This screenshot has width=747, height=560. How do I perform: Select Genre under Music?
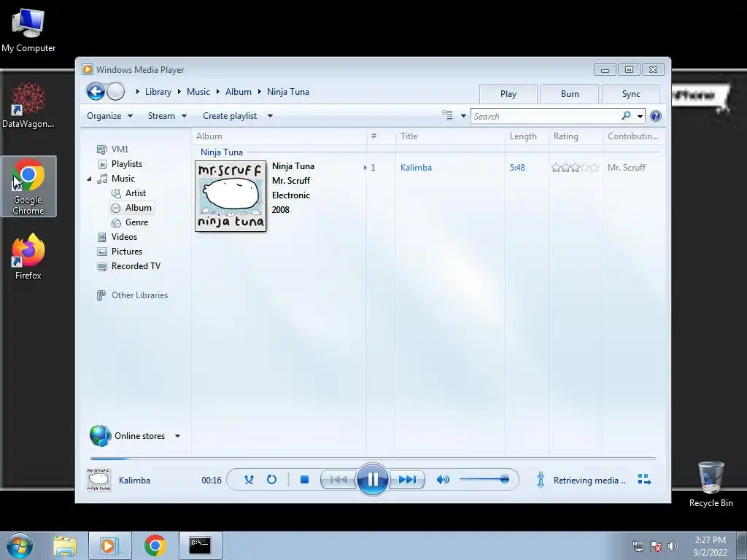pyautogui.click(x=130, y=222)
